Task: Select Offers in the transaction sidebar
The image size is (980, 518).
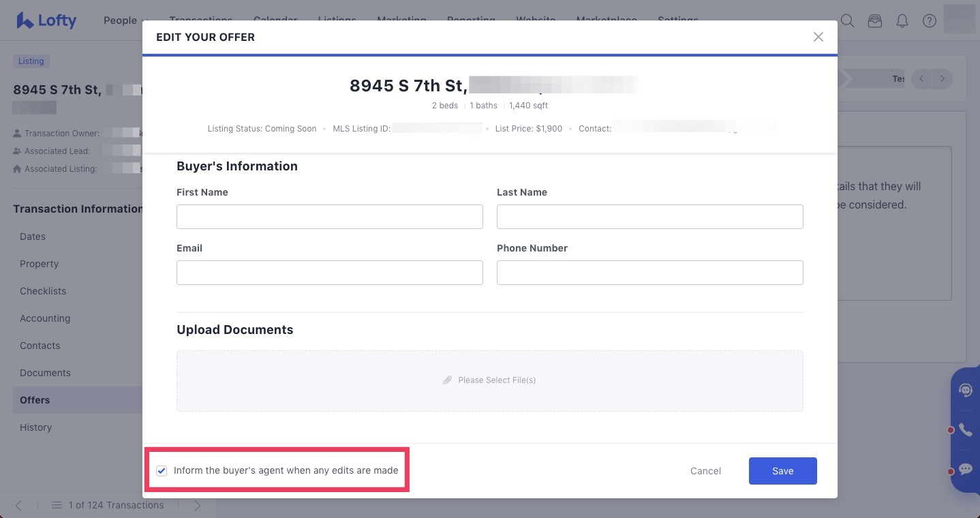Action: pos(35,400)
